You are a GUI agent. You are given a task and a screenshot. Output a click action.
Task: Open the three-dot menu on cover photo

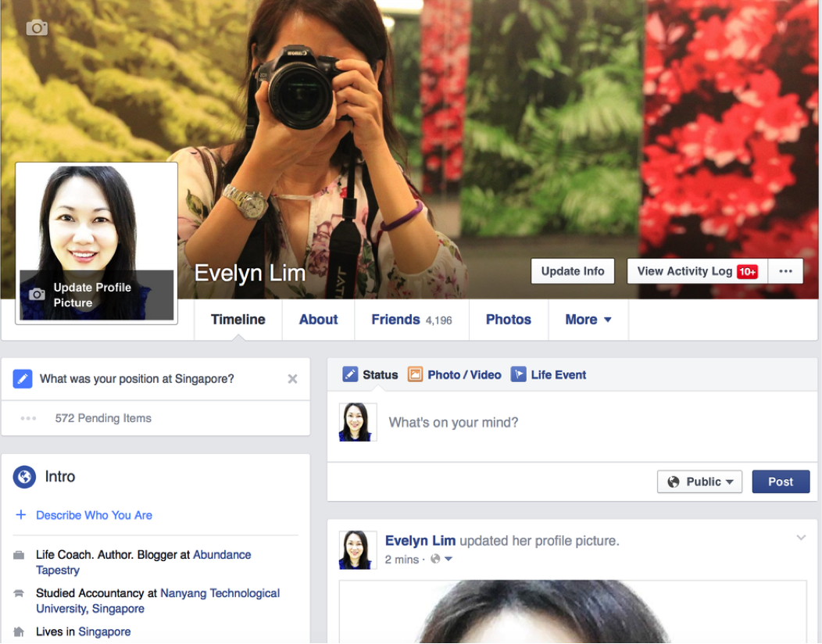click(785, 271)
